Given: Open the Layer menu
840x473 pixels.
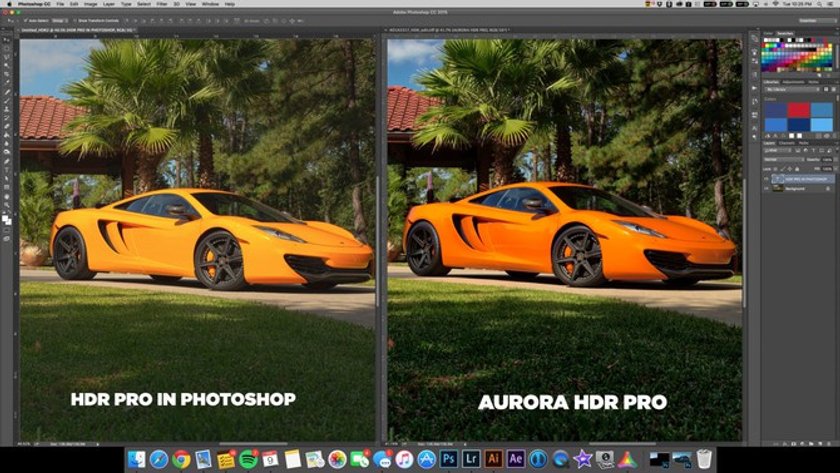Looking at the screenshot, I should pos(109,4).
